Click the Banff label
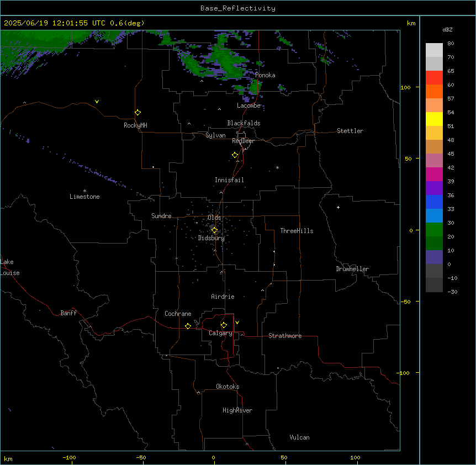 coord(68,313)
